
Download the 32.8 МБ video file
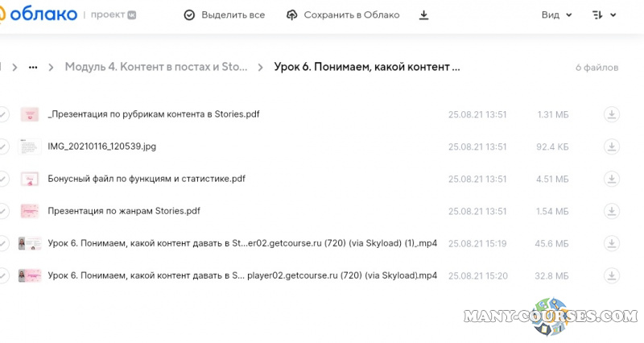611,275
